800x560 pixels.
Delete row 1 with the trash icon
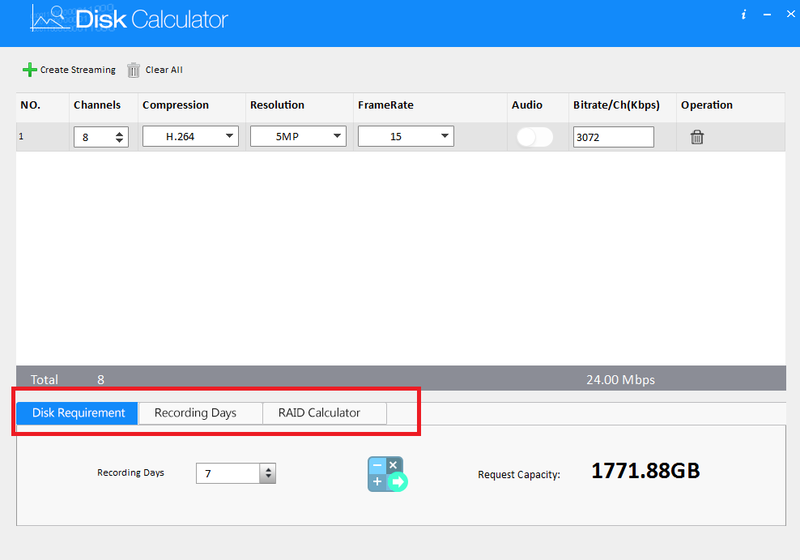(x=697, y=137)
